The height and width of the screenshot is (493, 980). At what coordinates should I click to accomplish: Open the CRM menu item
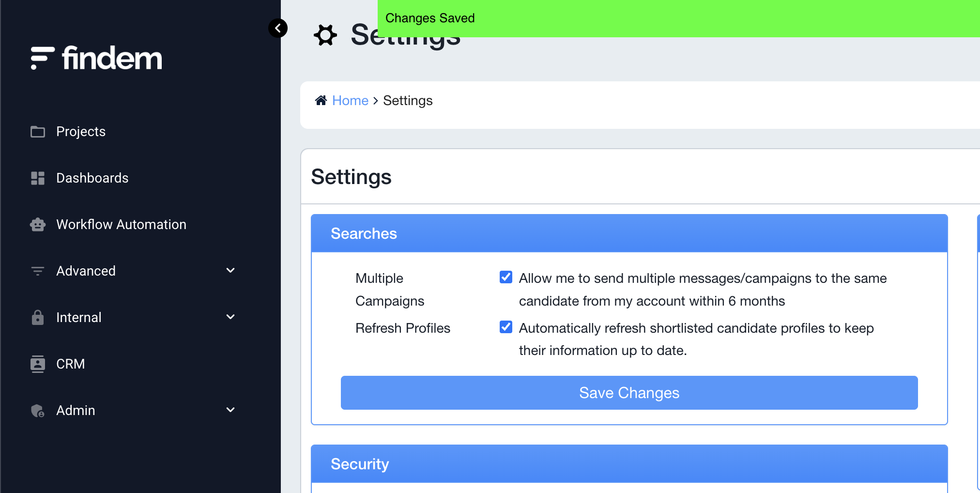[71, 364]
